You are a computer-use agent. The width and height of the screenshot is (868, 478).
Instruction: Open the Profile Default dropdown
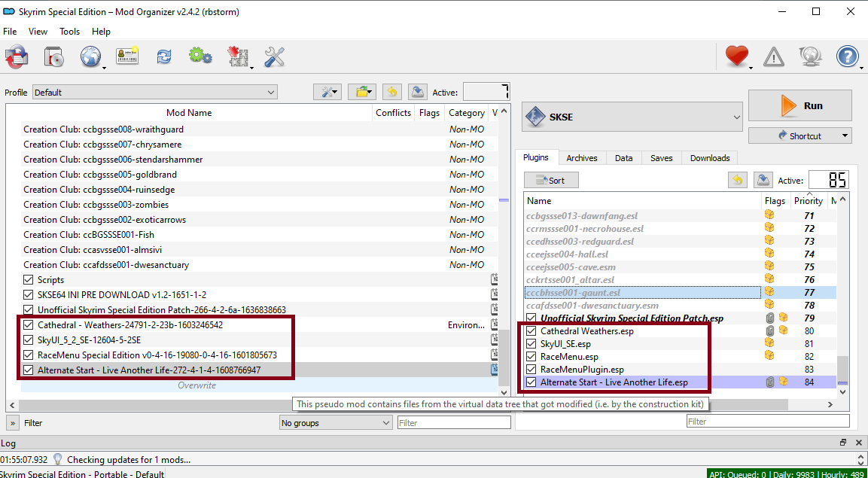pos(155,93)
